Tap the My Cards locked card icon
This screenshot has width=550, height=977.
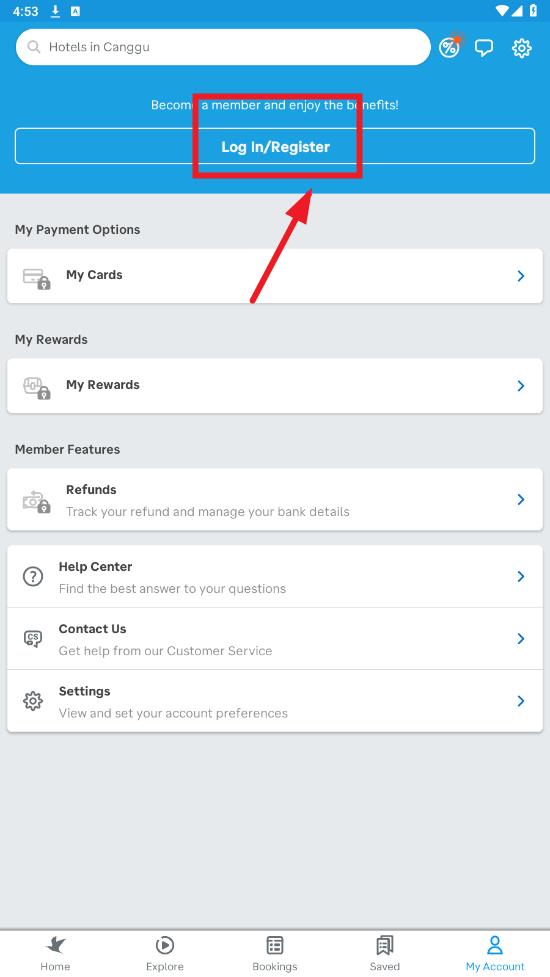[36, 279]
